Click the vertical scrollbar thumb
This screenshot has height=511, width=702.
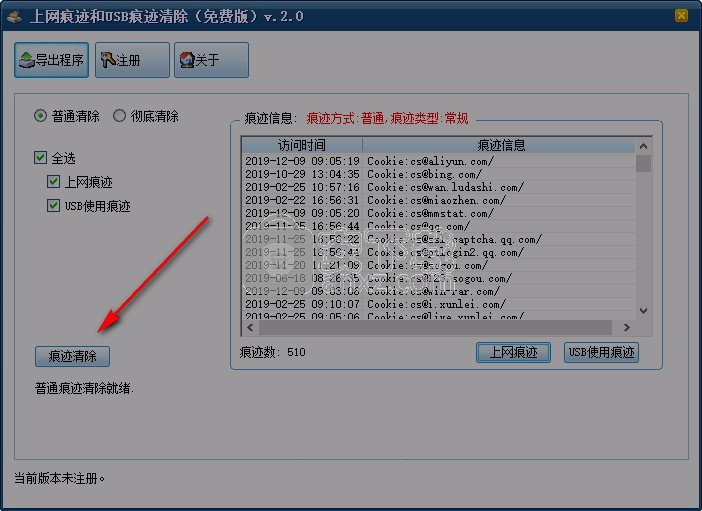(643, 163)
